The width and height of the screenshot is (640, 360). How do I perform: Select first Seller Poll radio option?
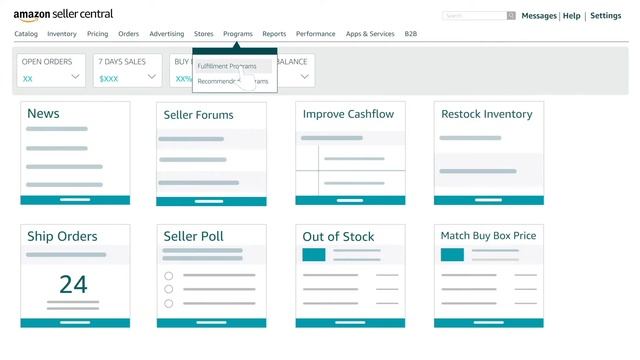click(169, 276)
